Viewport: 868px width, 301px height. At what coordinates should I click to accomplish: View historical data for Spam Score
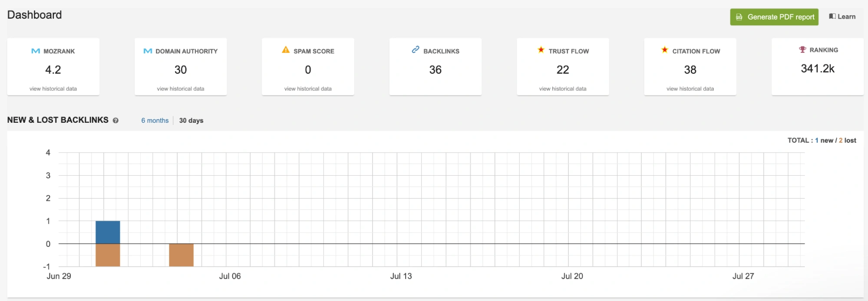(308, 89)
